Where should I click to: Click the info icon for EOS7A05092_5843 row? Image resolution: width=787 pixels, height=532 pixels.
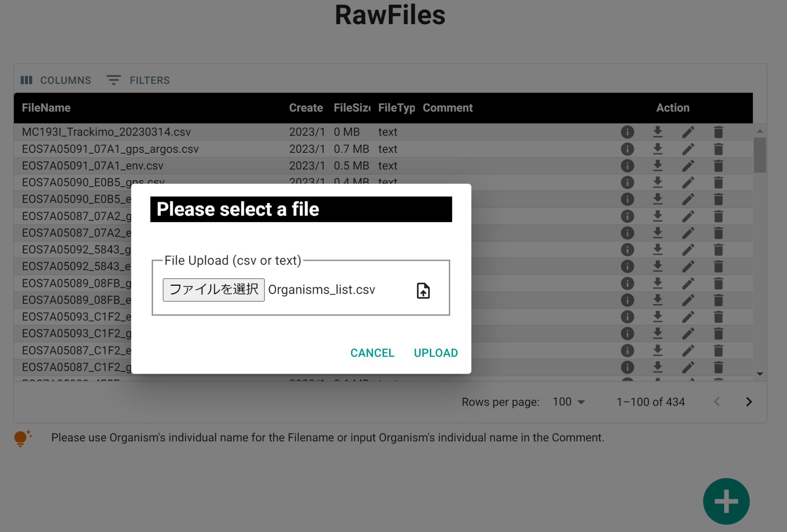627,250
